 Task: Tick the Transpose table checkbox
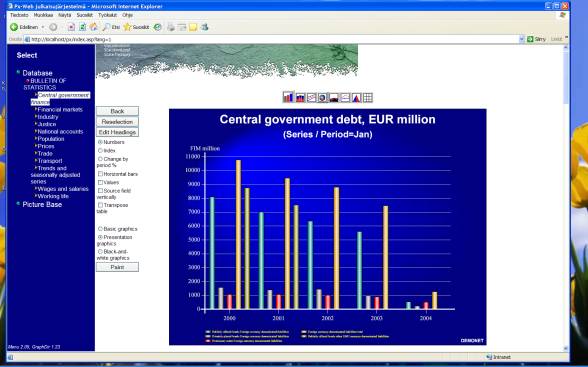tap(100, 205)
